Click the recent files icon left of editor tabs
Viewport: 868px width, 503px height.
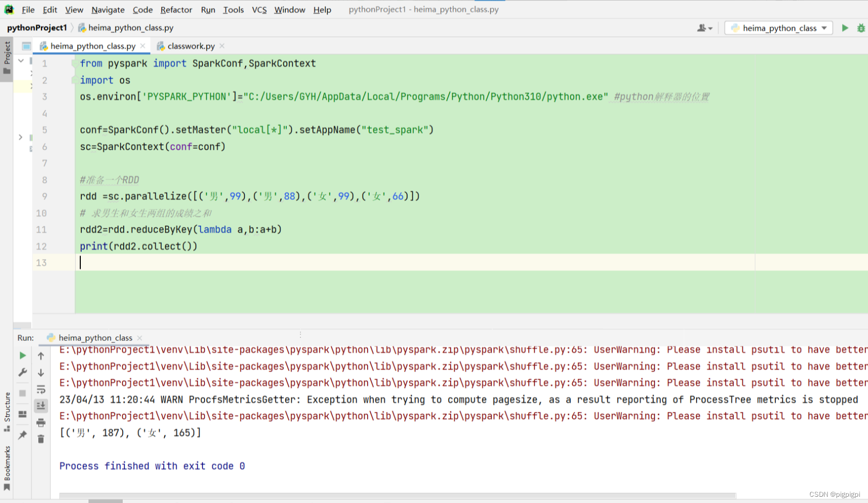26,46
